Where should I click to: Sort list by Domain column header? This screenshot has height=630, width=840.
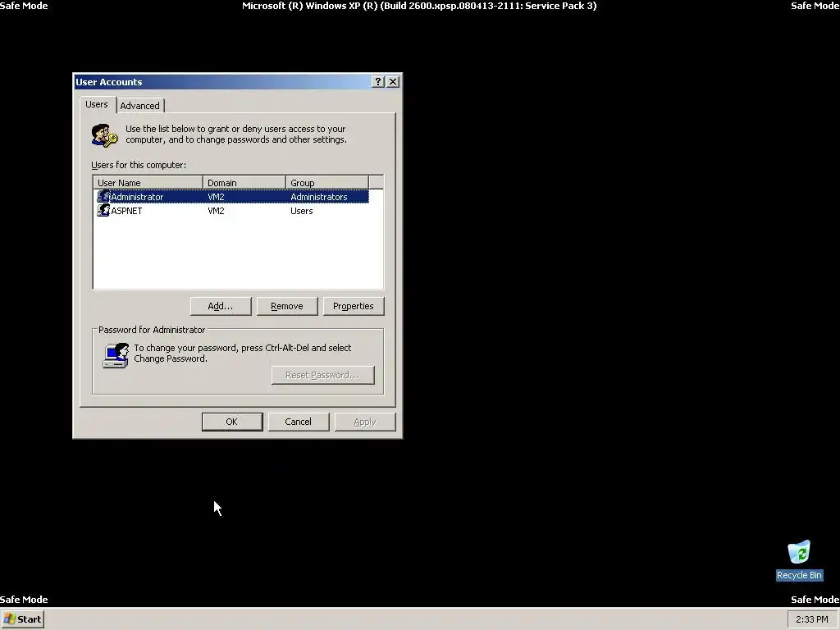tap(244, 183)
